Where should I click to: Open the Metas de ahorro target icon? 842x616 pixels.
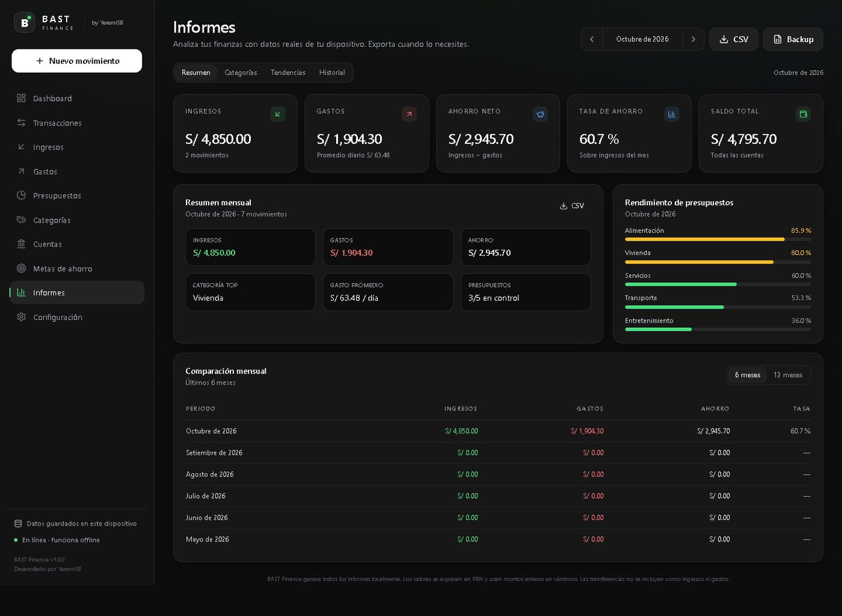coord(22,268)
